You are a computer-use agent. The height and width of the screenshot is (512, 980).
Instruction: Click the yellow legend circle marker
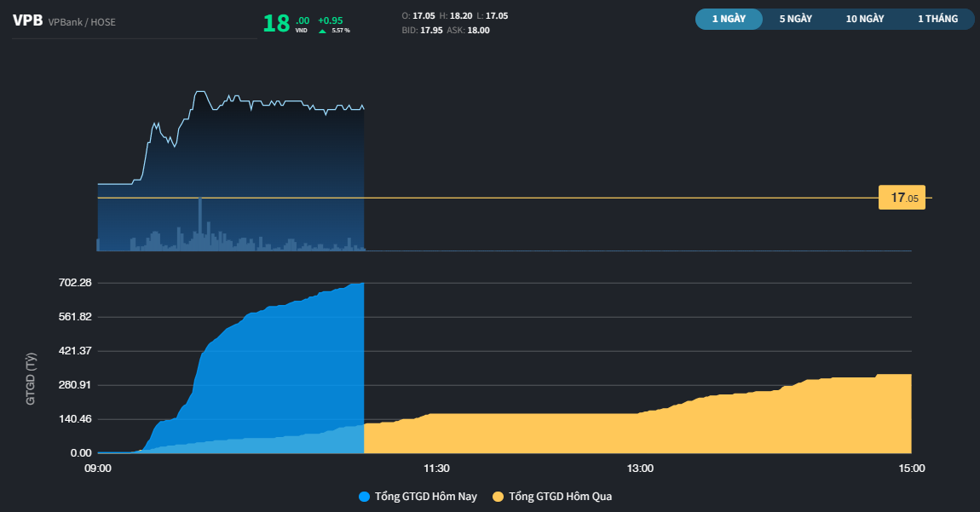pos(499,496)
